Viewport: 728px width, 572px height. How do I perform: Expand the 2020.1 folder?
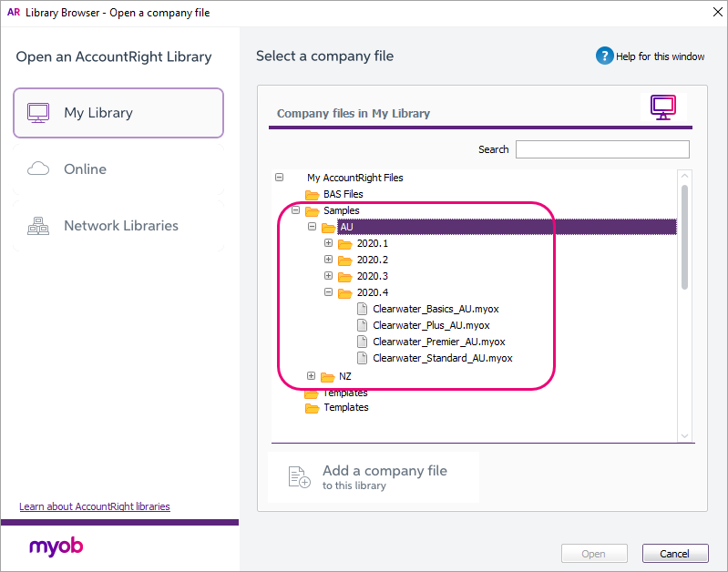point(328,244)
